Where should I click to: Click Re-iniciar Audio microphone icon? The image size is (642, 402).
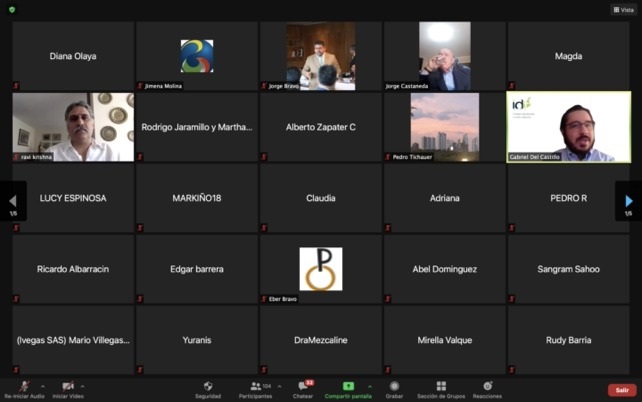tap(25, 386)
